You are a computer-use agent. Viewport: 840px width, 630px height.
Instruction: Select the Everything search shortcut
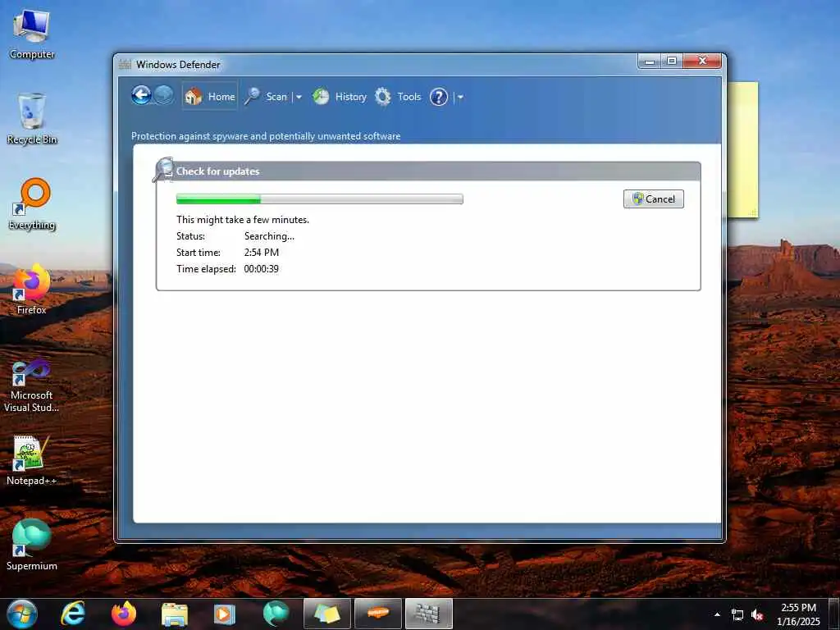coord(32,204)
